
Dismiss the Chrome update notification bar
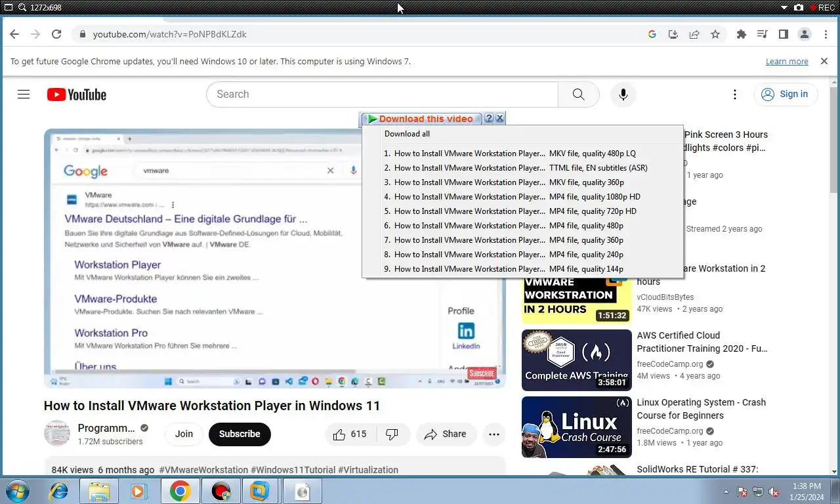824,61
